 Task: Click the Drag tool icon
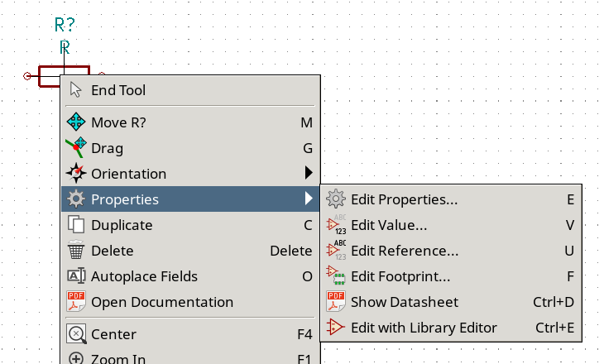tap(76, 147)
